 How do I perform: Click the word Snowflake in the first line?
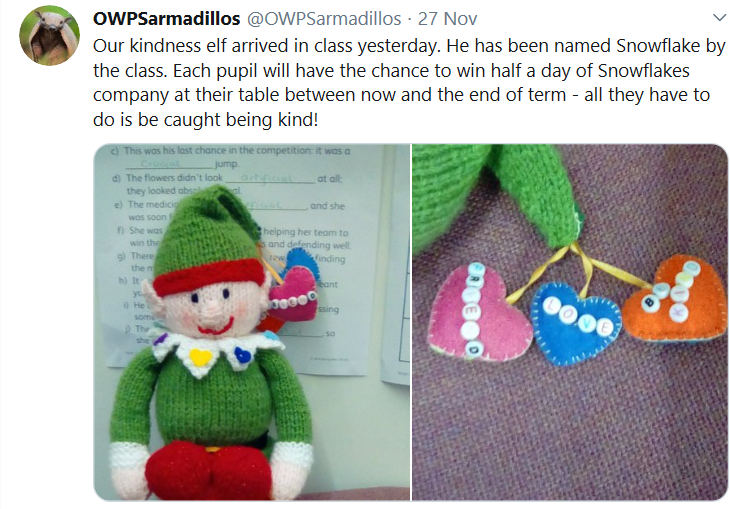tap(658, 46)
